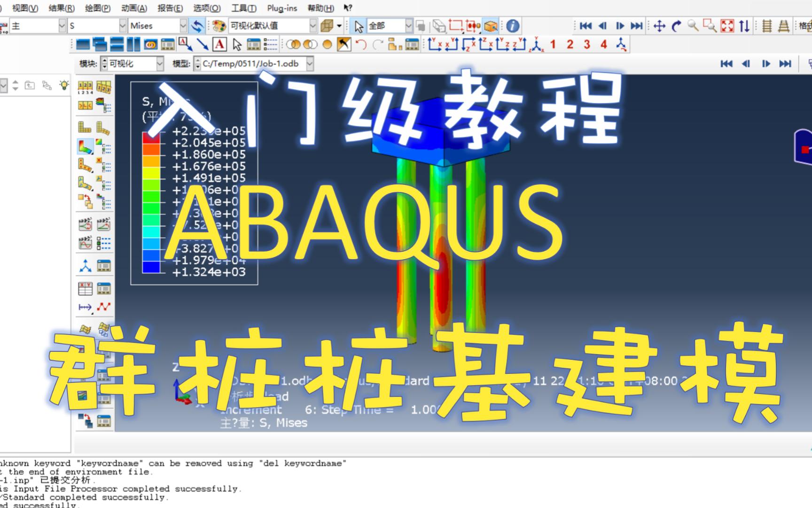Open the Plug-ins menu
This screenshot has width=812, height=508.
click(x=282, y=8)
